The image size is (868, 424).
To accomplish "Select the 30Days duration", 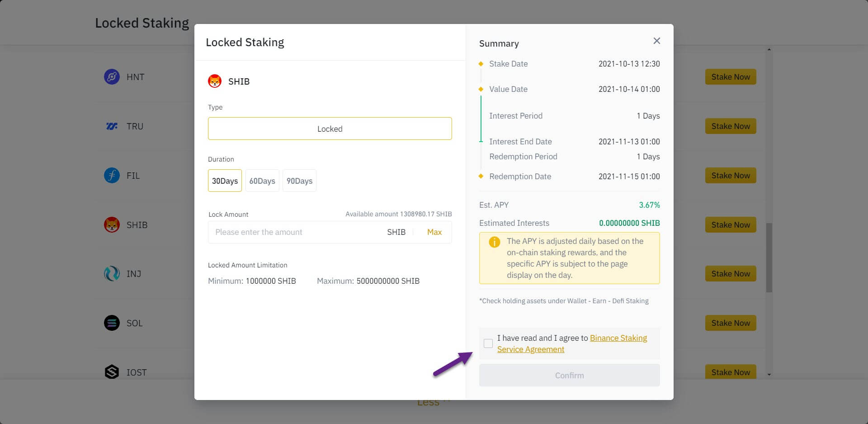I will click(x=225, y=181).
